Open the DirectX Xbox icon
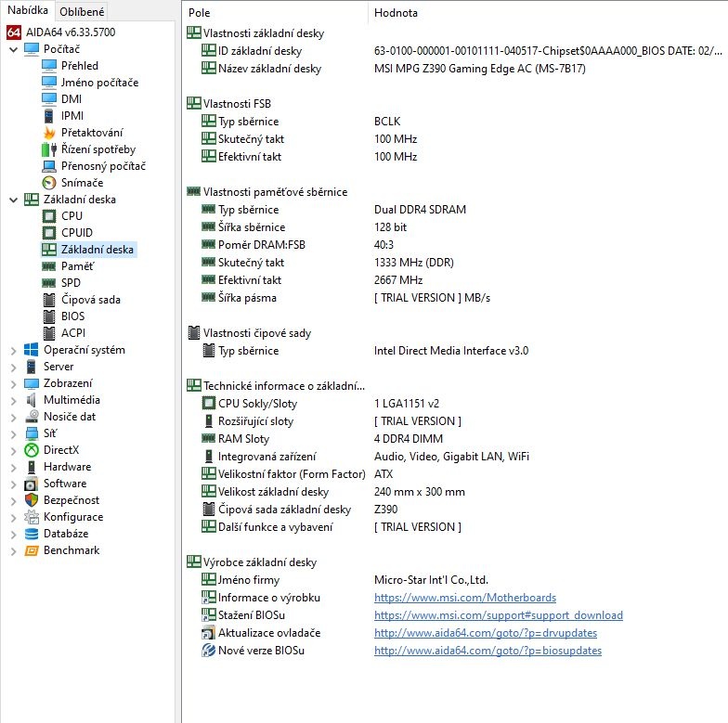The image size is (728, 723). click(32, 450)
